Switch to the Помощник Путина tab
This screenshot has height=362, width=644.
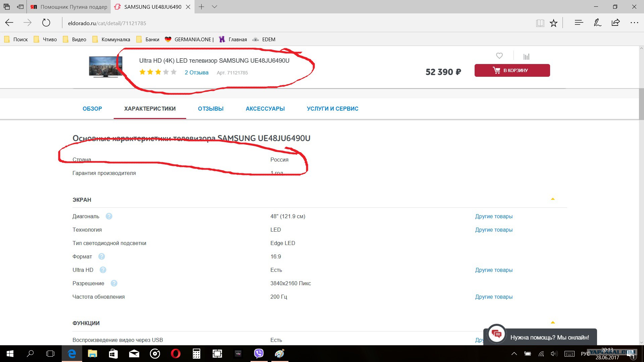(69, 7)
